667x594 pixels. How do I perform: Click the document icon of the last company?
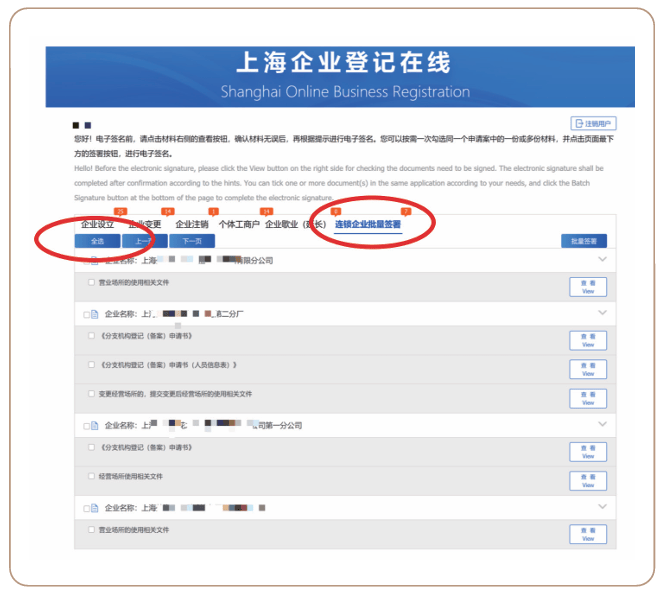(95, 508)
